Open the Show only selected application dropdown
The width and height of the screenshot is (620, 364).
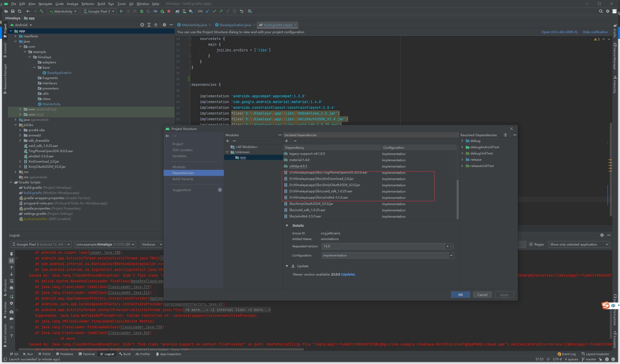click(x=579, y=244)
